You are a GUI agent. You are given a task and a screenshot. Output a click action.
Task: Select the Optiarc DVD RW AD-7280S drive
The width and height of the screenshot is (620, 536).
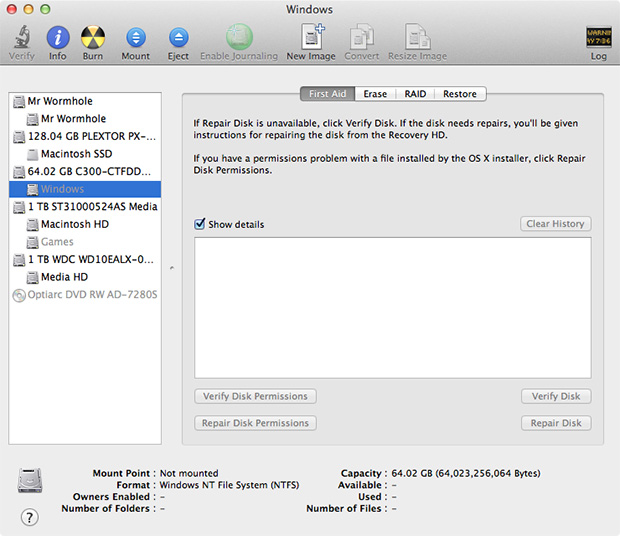click(85, 294)
